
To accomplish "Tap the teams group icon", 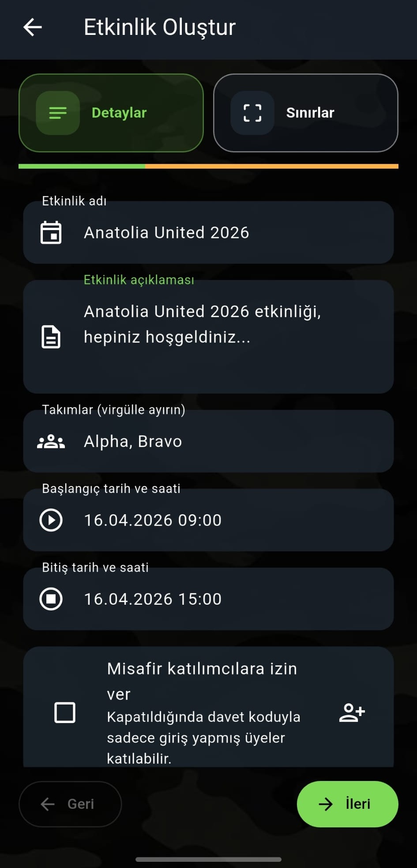I will (51, 442).
